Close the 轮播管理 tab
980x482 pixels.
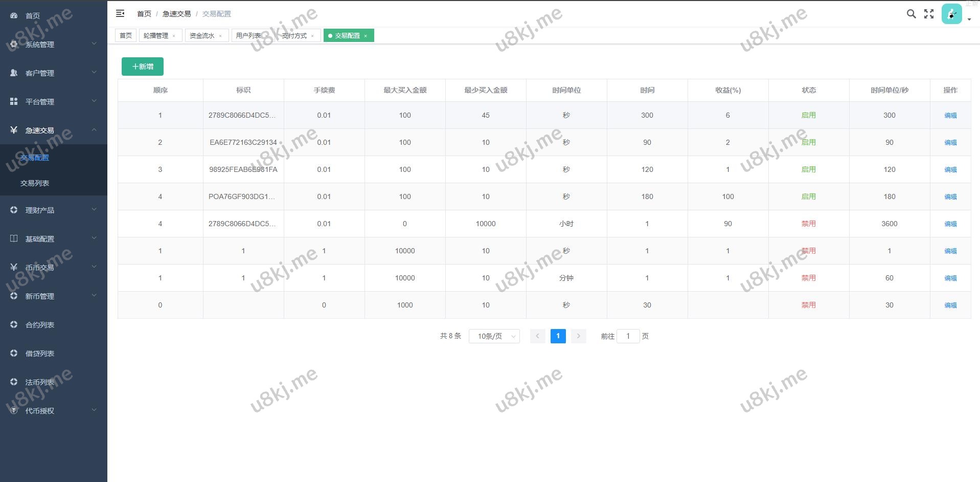(x=174, y=36)
